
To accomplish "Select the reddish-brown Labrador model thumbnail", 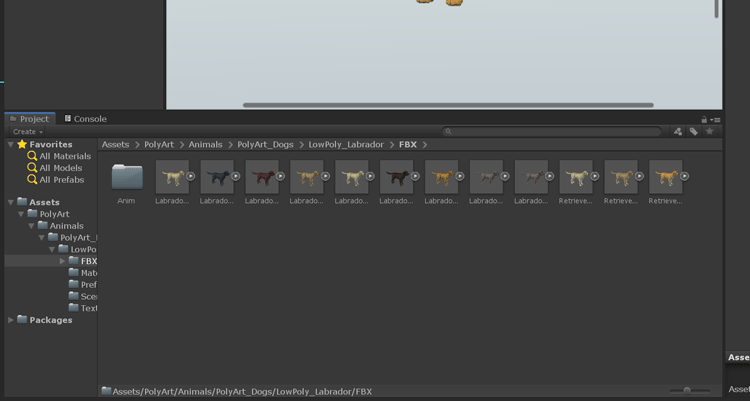I will point(262,177).
